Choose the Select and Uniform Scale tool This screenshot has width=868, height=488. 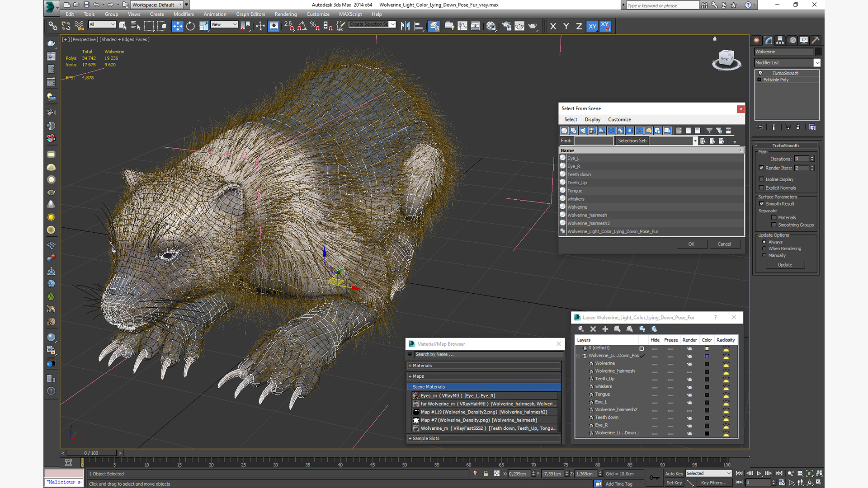point(203,26)
